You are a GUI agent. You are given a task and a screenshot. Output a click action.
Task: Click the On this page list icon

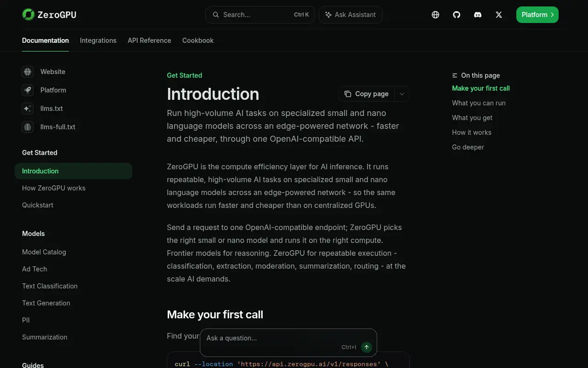455,75
